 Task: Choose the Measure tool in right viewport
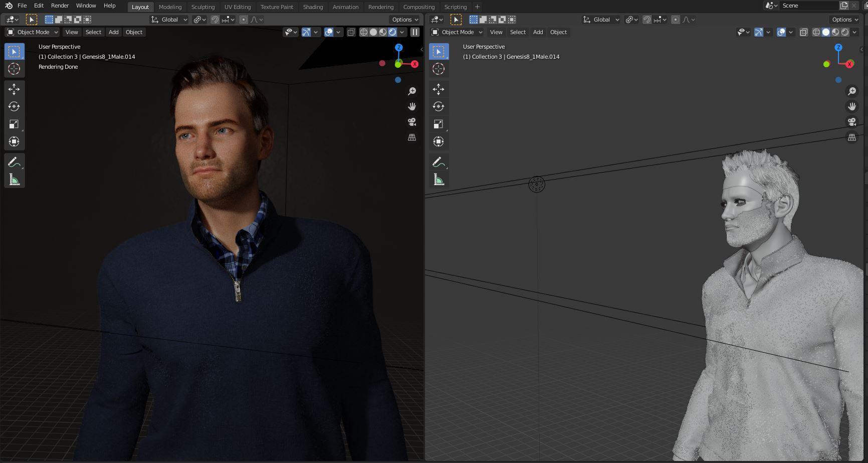439,180
